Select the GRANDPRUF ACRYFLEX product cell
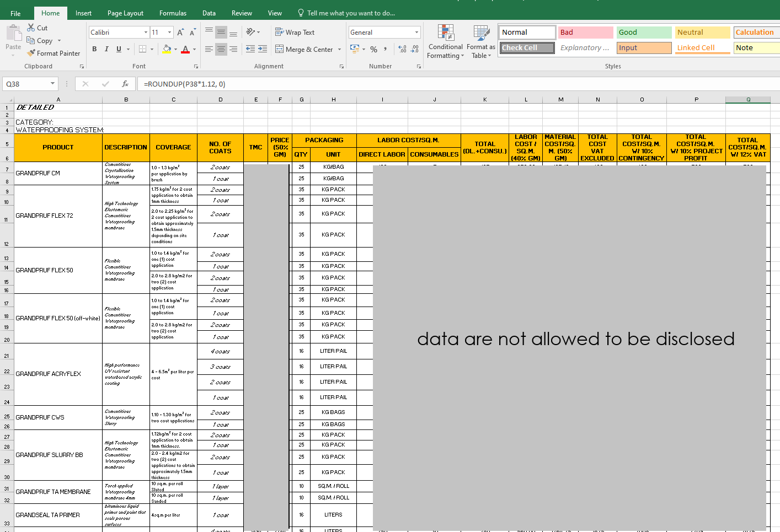Image resolution: width=780 pixels, height=532 pixels. (x=58, y=374)
